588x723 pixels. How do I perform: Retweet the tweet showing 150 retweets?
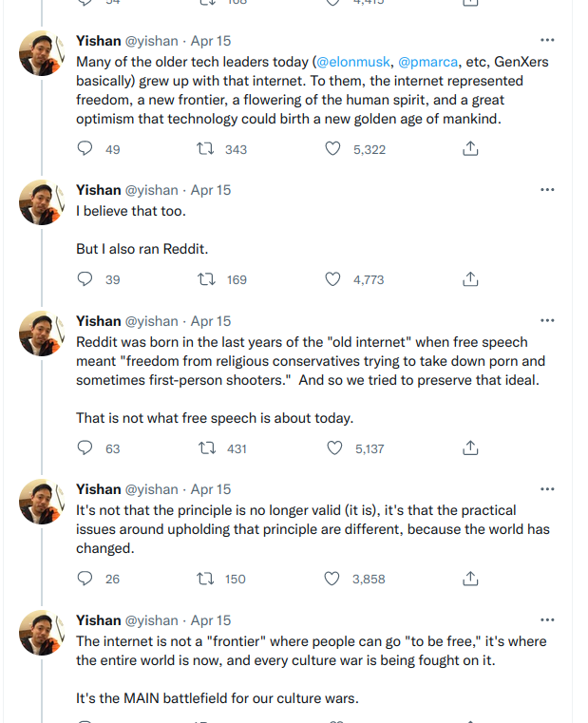(205, 579)
